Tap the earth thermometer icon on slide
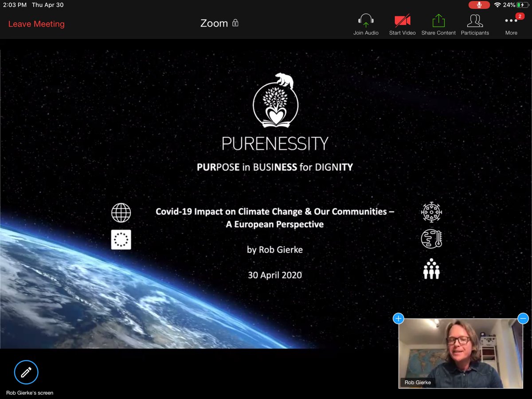This screenshot has width=532, height=399. click(431, 239)
